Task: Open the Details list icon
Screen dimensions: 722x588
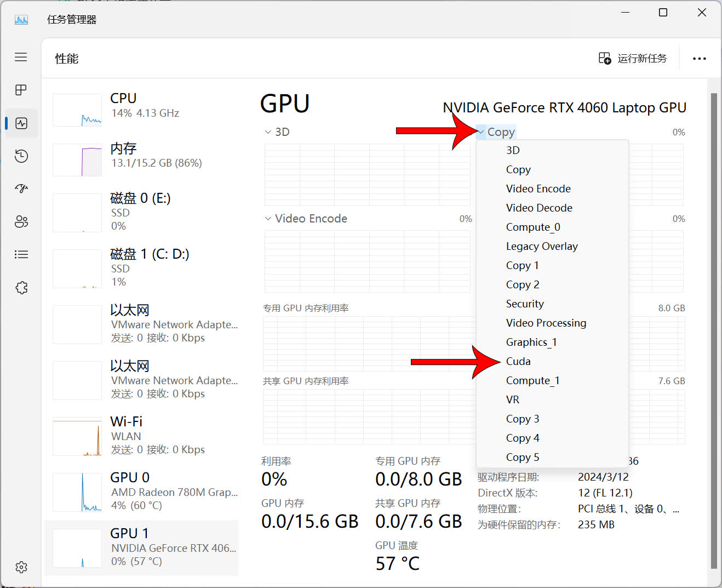Action: (x=21, y=254)
